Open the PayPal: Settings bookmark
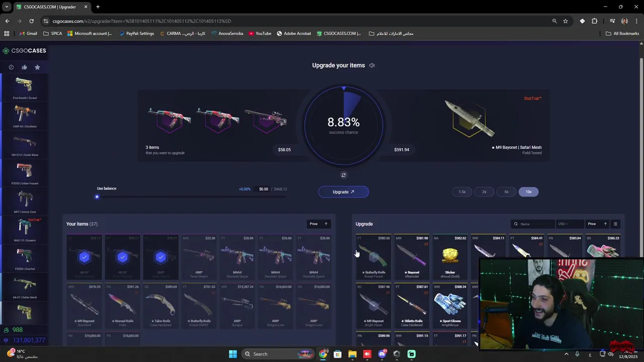The height and width of the screenshot is (362, 644). coord(136,34)
